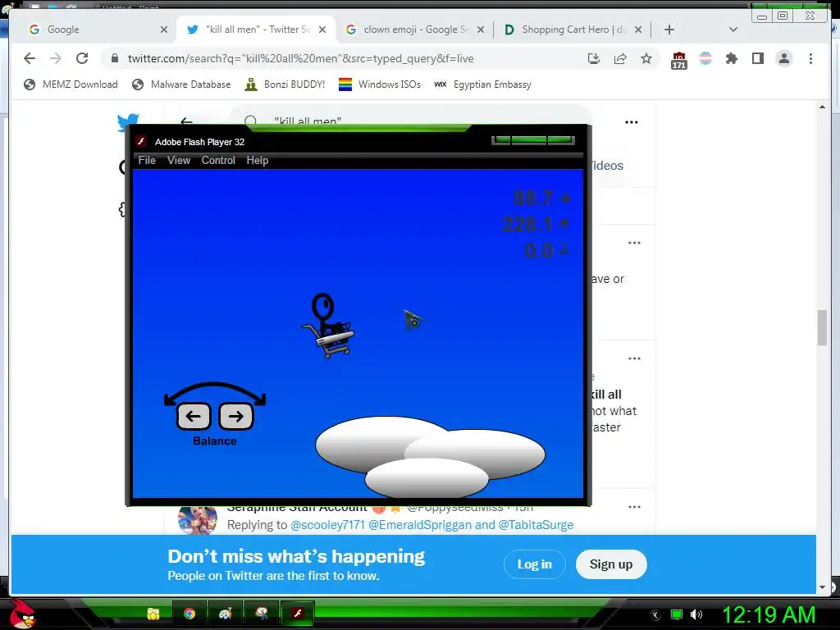The image size is (840, 630).
Task: Open the Videos tab in Twitter search
Action: click(x=608, y=166)
